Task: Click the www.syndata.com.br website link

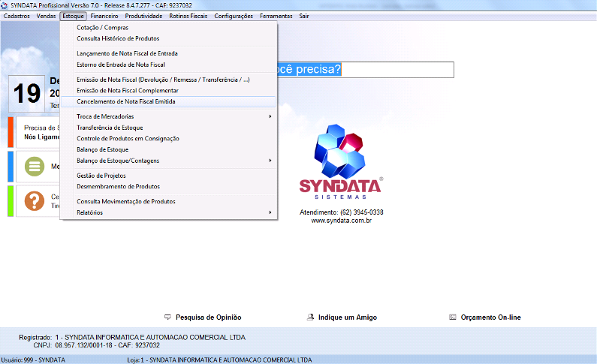Action: tap(341, 221)
